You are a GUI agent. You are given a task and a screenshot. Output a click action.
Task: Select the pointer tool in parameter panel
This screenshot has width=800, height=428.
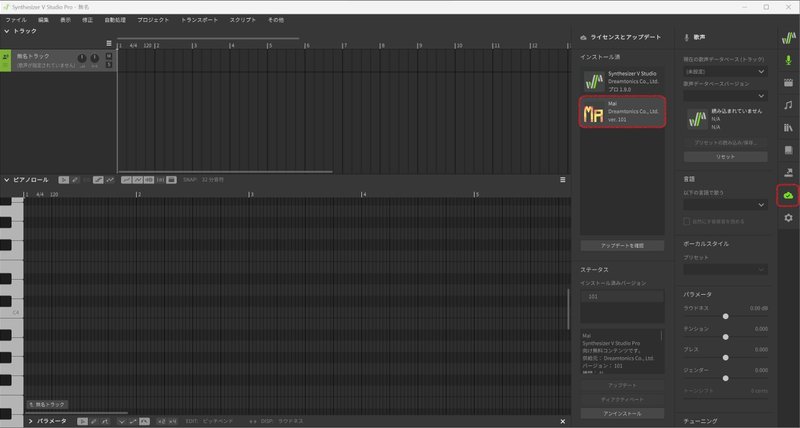(82, 421)
